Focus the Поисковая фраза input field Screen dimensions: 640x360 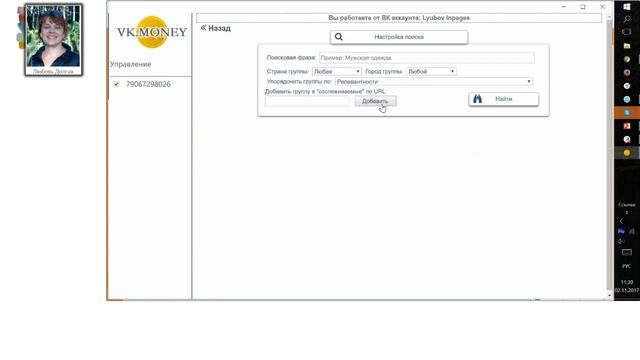427,58
